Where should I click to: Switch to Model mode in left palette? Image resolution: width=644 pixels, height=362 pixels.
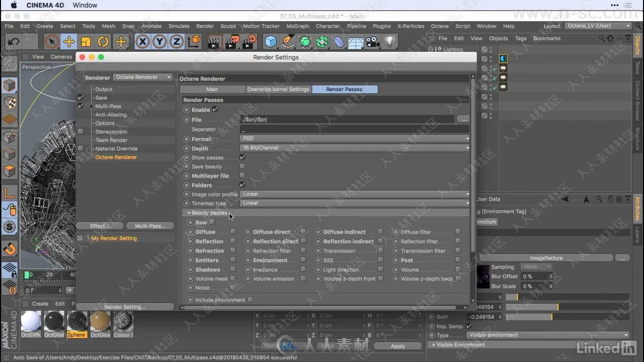(x=10, y=85)
